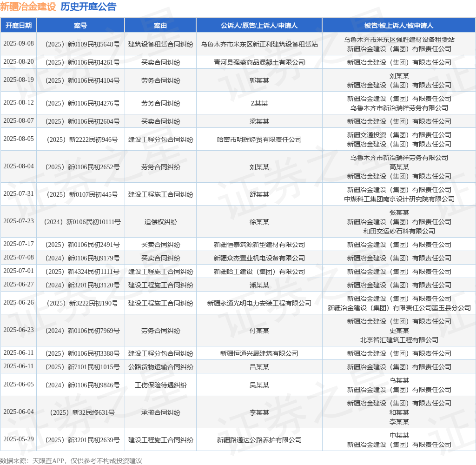
Task: Click defendant 史某某
Action: coord(399,331)
